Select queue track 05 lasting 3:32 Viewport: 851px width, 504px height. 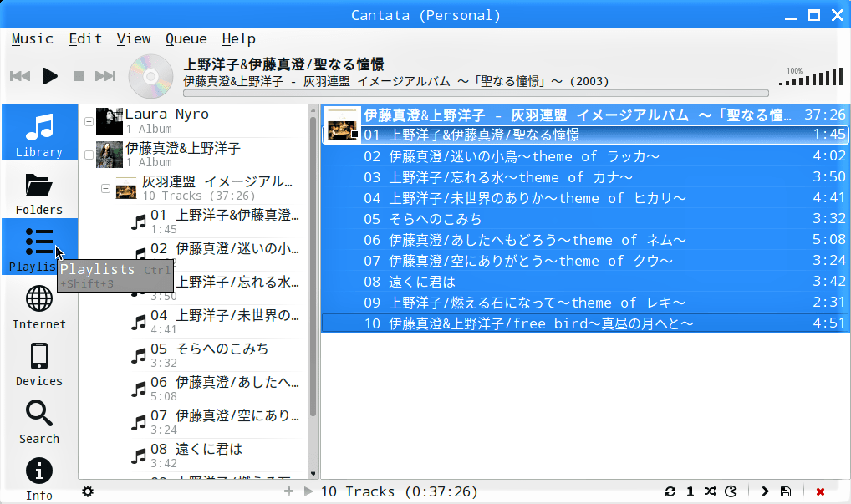click(x=585, y=219)
